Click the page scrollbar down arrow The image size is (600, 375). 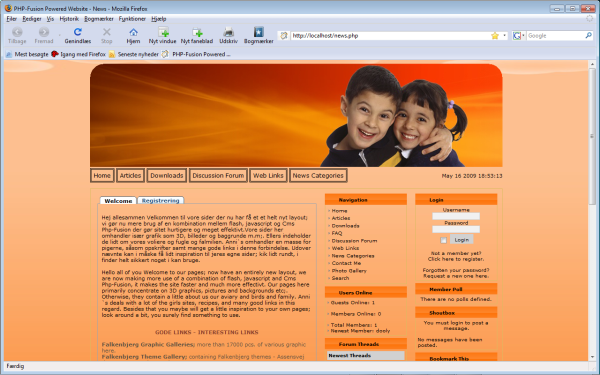(592, 357)
